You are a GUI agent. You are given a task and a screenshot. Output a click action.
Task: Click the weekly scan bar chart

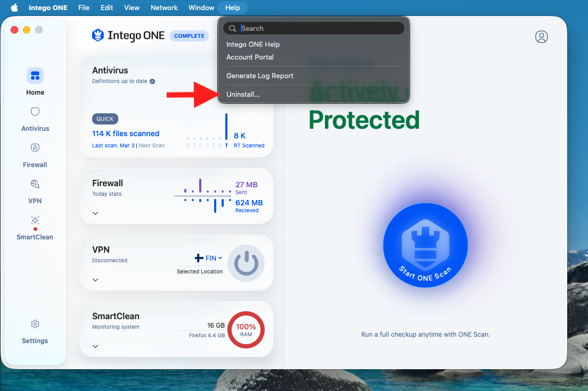[x=207, y=131]
